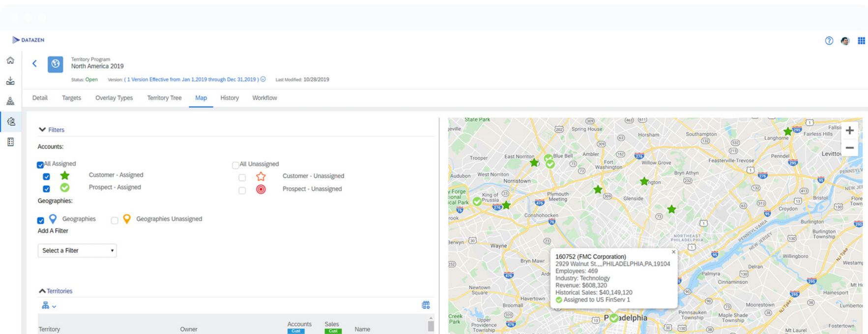Image resolution: width=868 pixels, height=334 pixels.
Task: Open the Workflow tab
Action: pos(264,98)
